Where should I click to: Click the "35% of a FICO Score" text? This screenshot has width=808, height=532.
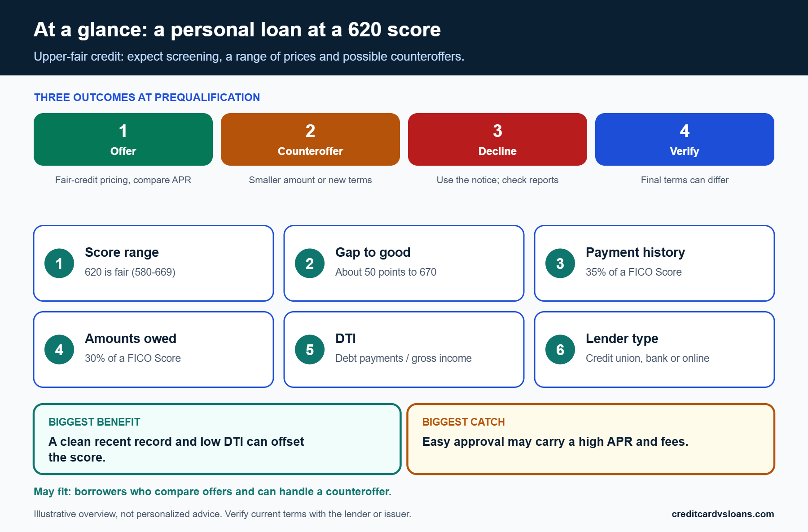coord(633,272)
